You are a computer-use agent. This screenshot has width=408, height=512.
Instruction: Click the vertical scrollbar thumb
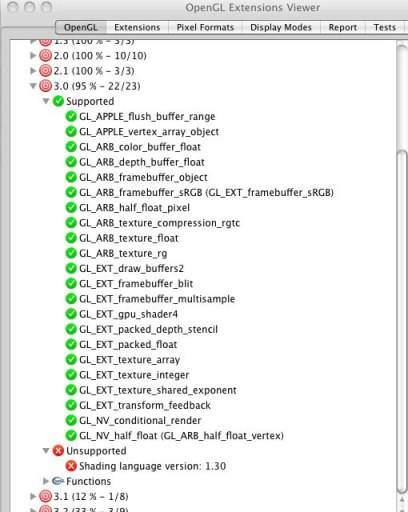point(402,321)
